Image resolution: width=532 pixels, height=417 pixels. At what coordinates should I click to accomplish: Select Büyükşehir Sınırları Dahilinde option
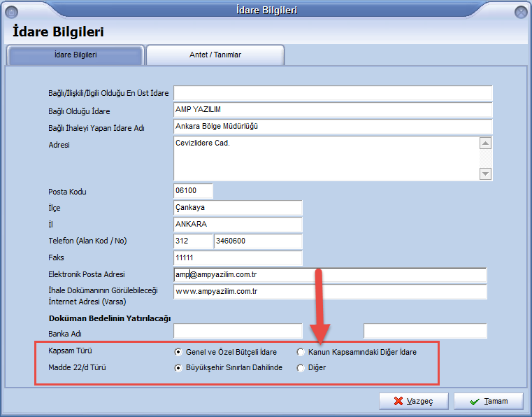click(179, 367)
